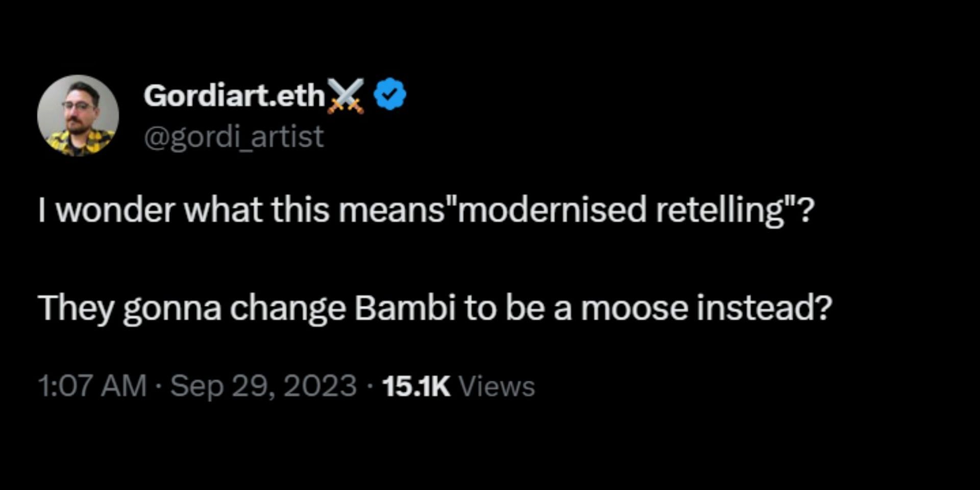Click the Views label

(x=497, y=386)
